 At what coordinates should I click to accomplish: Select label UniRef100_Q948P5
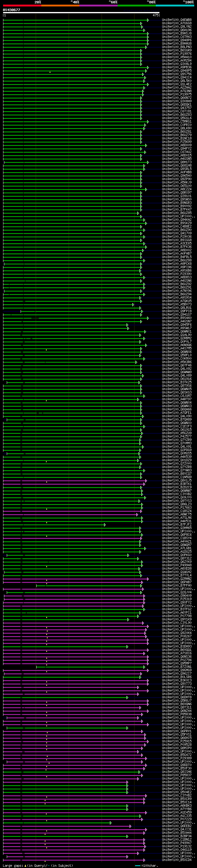point(177,71)
